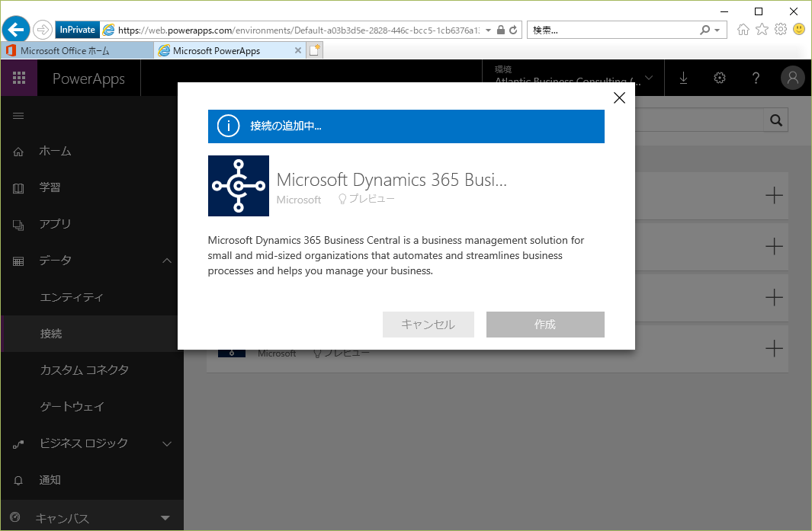Open a new browser tab

(x=315, y=50)
